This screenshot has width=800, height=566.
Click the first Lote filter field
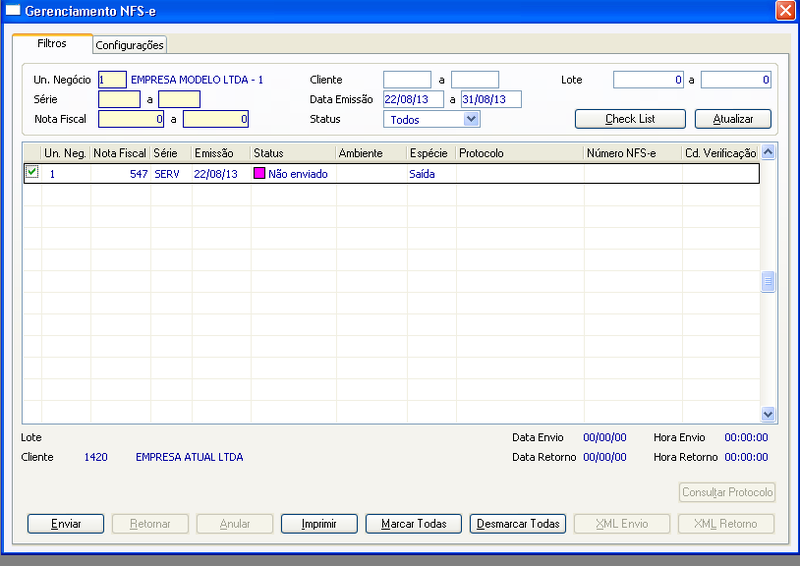click(648, 80)
